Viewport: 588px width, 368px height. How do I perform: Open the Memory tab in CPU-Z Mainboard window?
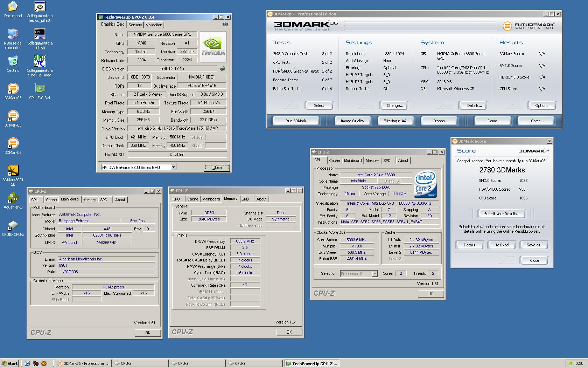tap(89, 200)
